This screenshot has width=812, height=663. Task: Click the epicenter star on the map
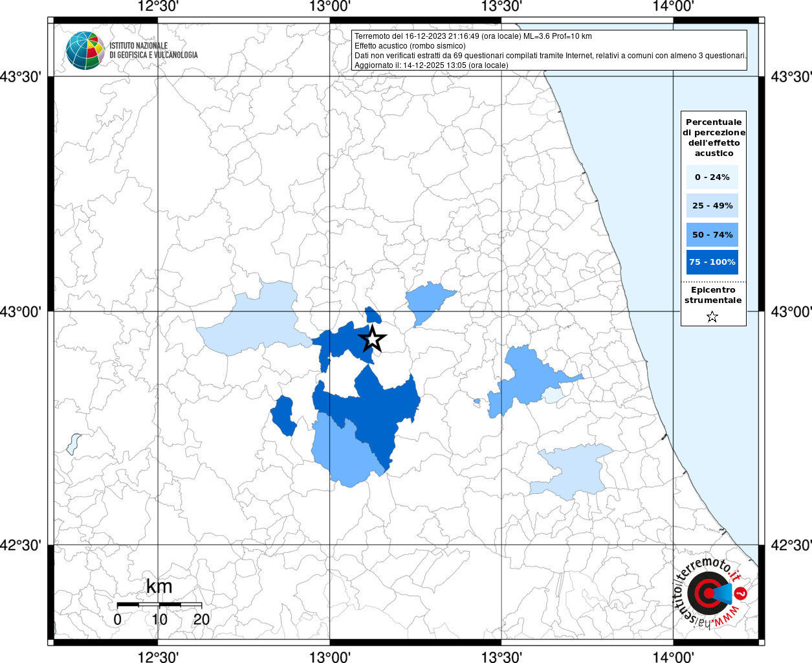[372, 339]
